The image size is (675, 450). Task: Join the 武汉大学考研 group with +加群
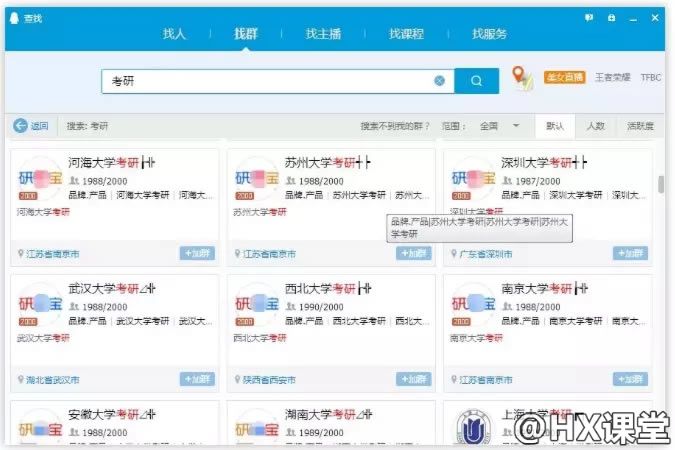pyautogui.click(x=197, y=379)
